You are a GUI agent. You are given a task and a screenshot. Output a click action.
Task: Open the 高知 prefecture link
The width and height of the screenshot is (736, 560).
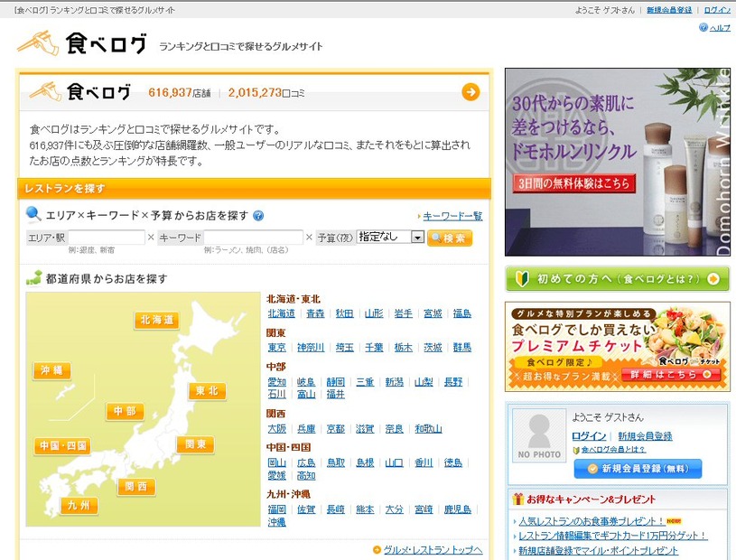(x=306, y=475)
